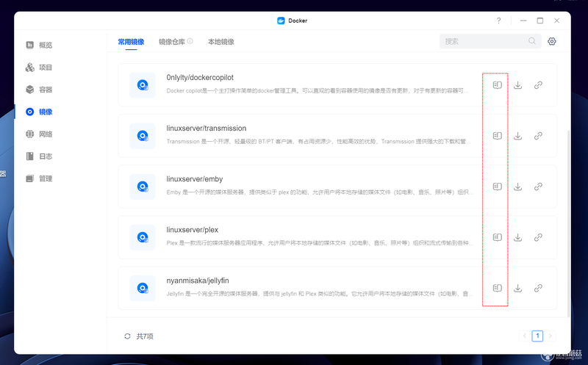
Task: Click the linuxserver/transmission image thumbnail
Action: [143, 136]
